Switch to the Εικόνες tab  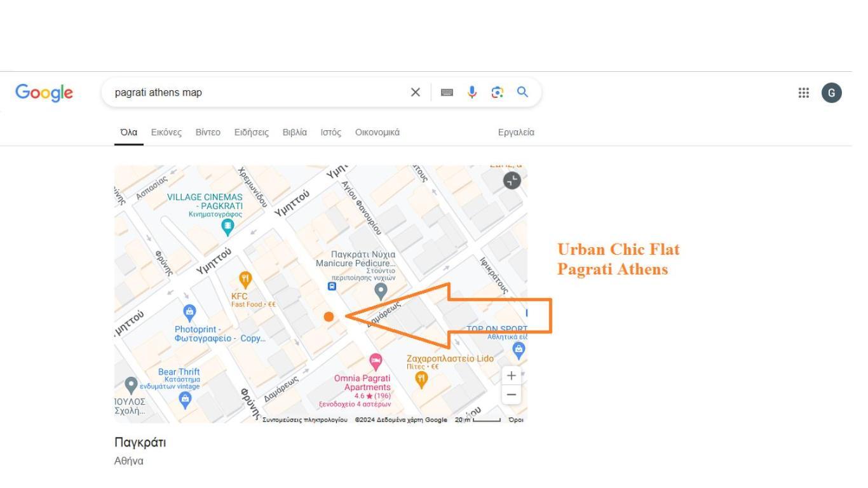166,132
